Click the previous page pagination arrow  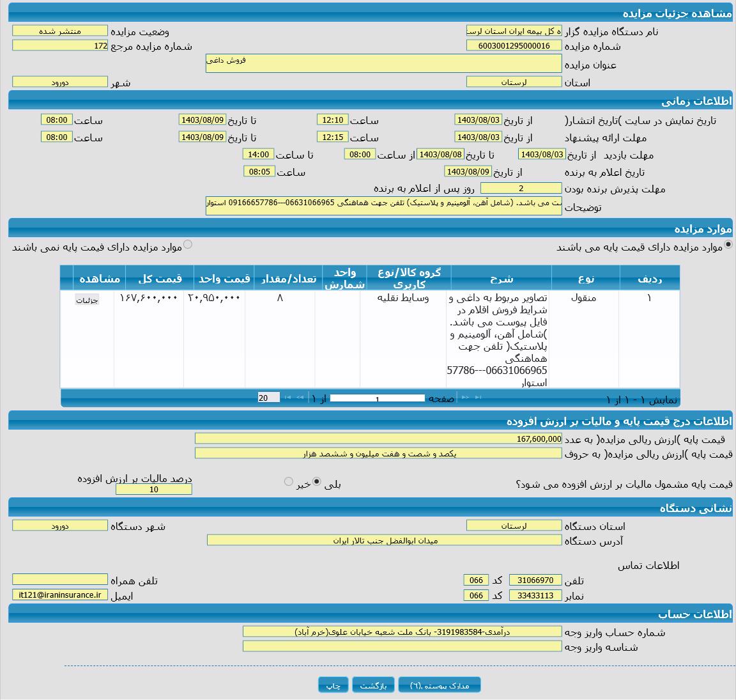coord(465,398)
